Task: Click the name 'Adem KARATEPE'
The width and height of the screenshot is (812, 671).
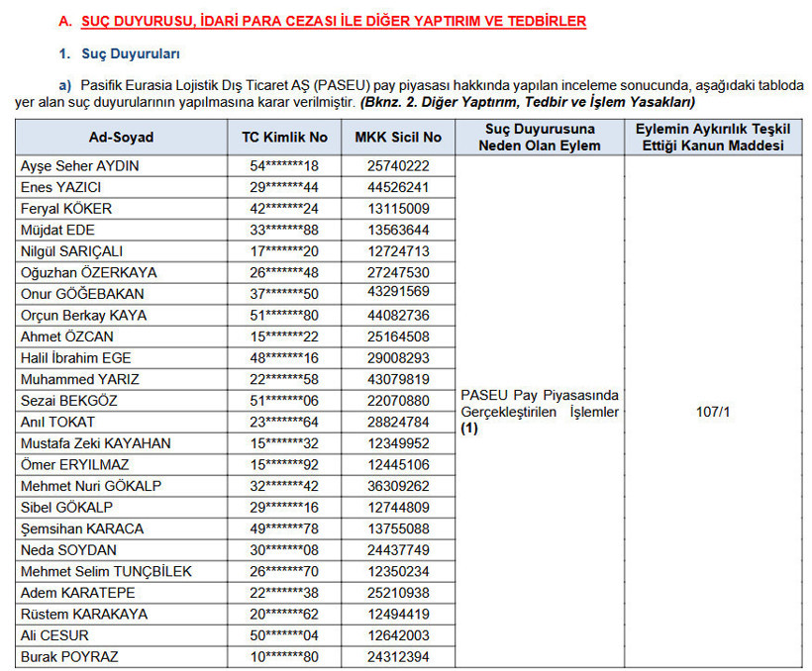Action: [x=77, y=593]
